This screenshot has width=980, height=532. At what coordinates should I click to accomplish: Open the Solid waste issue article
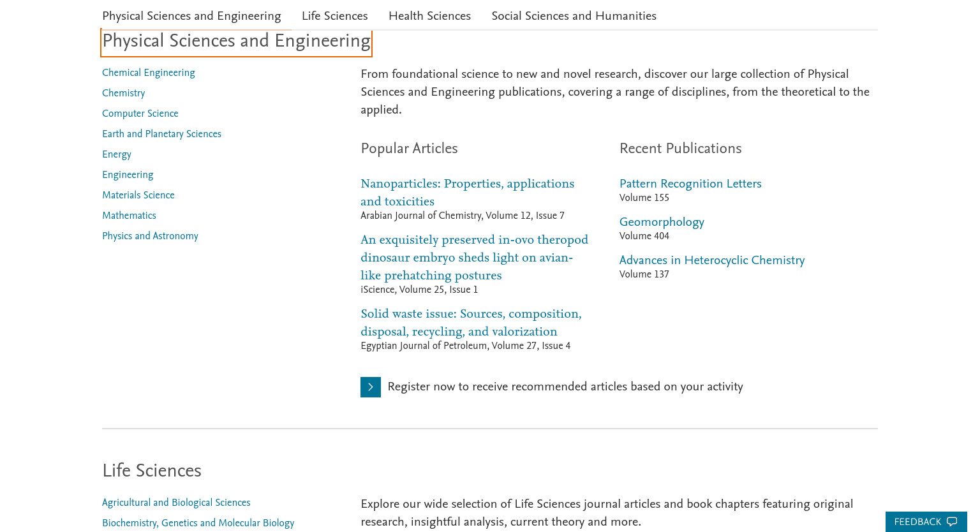pos(471,323)
